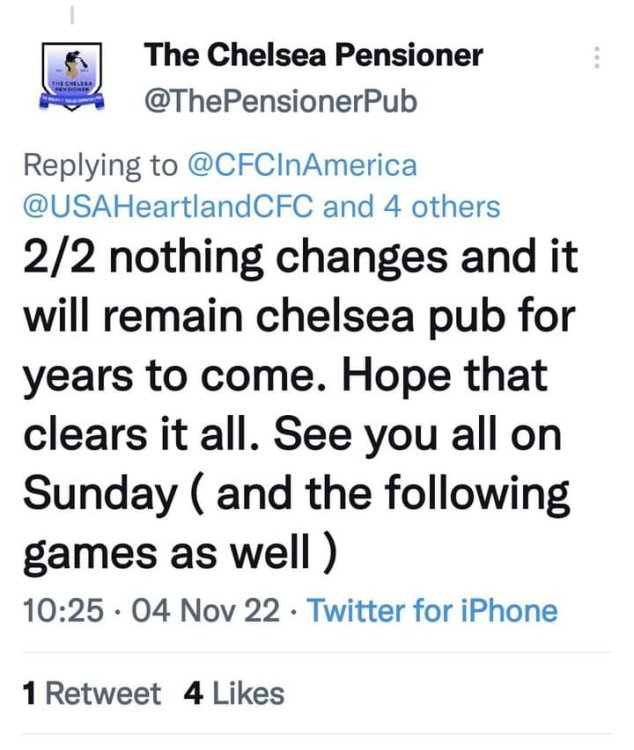Click the 10:25 tweet timestamp

63,611
